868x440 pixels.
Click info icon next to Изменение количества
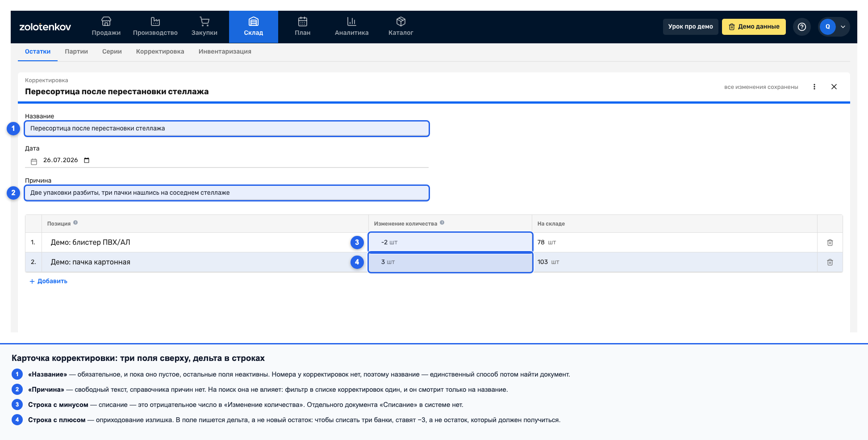tap(442, 222)
